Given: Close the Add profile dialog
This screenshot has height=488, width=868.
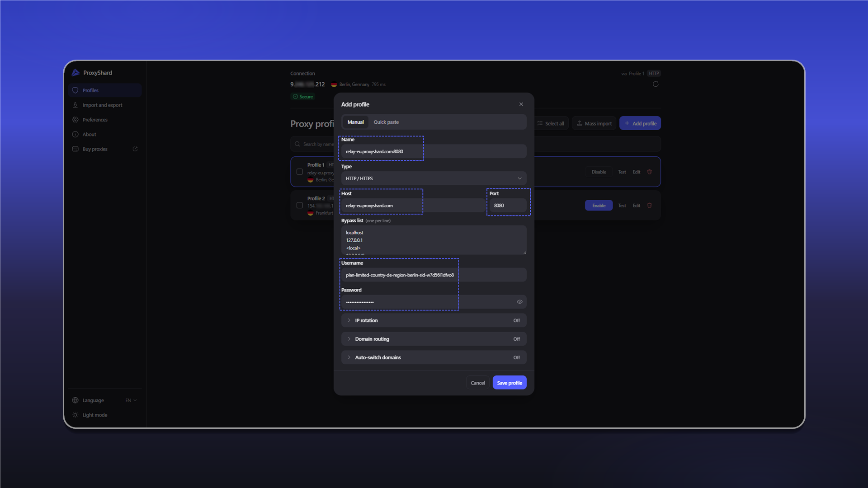Looking at the screenshot, I should click(521, 104).
